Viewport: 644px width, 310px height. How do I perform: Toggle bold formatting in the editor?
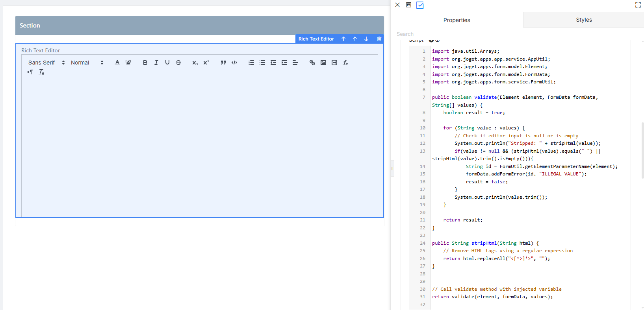[x=145, y=63]
